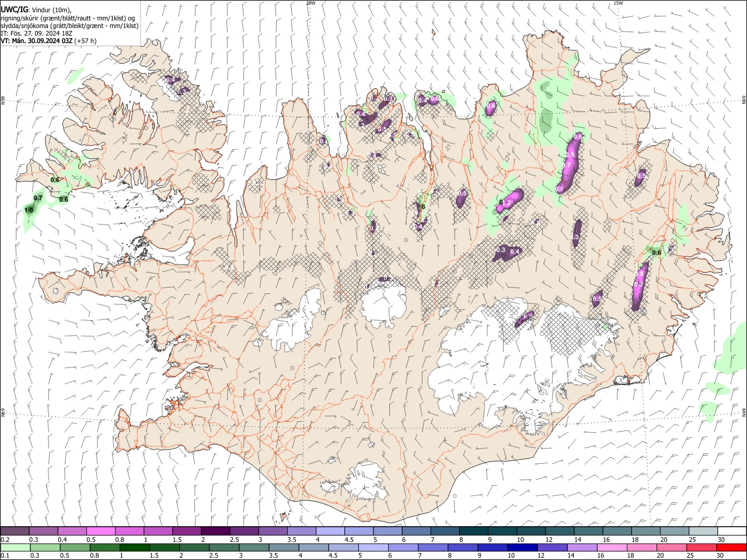Pick the light green 0.3 swatch in the lower legend row

[x=45, y=547]
